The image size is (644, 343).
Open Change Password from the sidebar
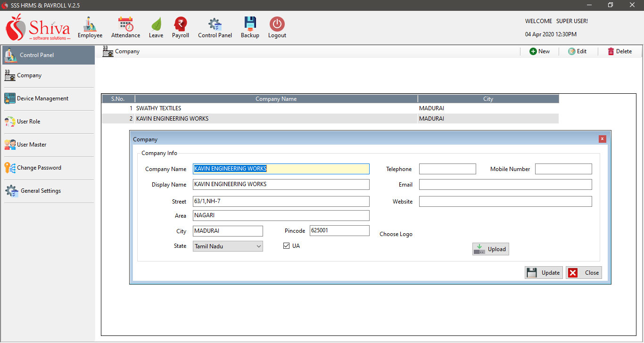39,168
